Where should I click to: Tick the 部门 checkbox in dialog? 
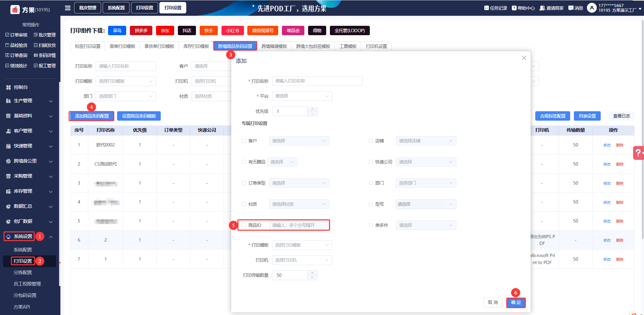tap(371, 183)
